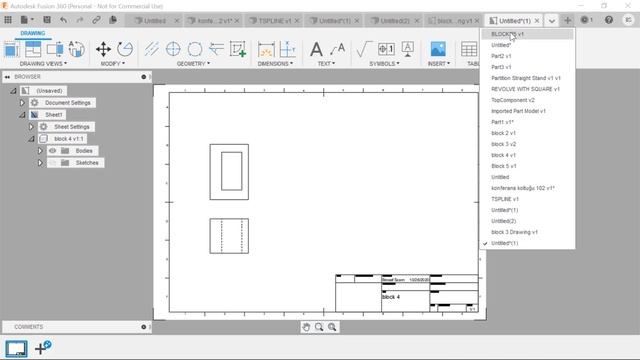640x360 pixels.
Task: Click the chain link icon in top bar
Action: pyautogui.click(x=96, y=20)
